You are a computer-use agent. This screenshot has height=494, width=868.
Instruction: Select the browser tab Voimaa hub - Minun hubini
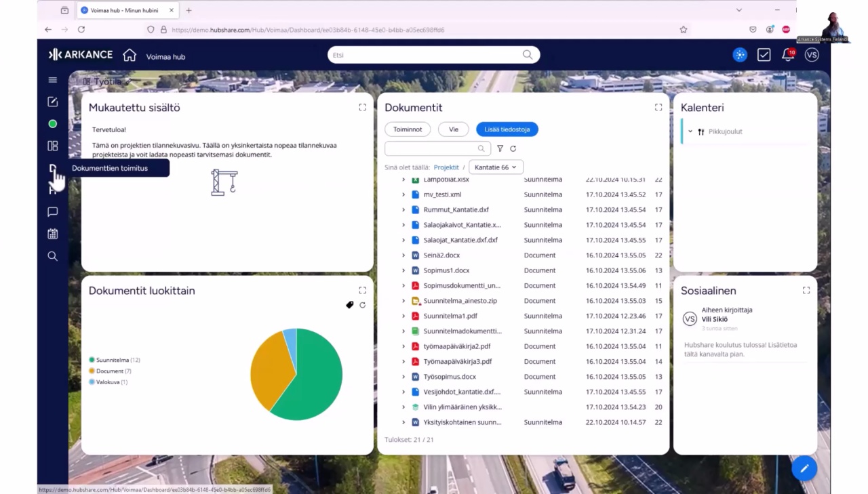[x=126, y=10]
